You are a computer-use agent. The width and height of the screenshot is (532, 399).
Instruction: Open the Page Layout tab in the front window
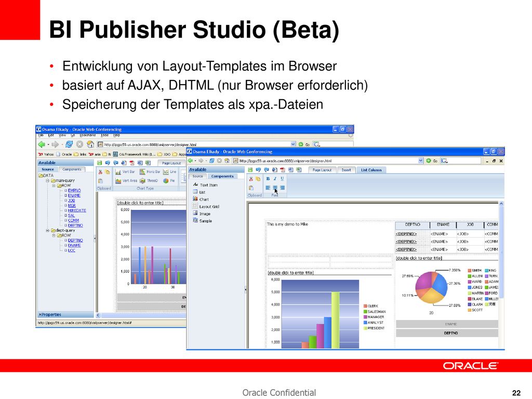point(322,170)
